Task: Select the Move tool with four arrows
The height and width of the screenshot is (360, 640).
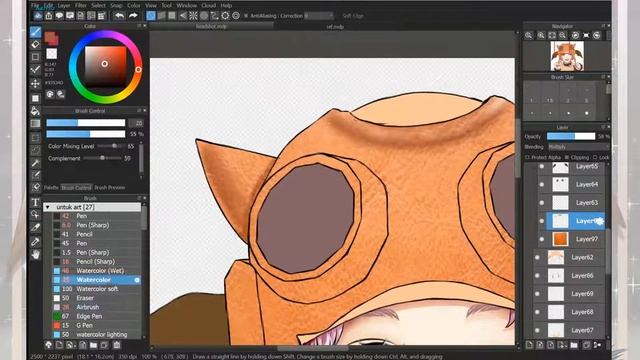Action: 36,84
